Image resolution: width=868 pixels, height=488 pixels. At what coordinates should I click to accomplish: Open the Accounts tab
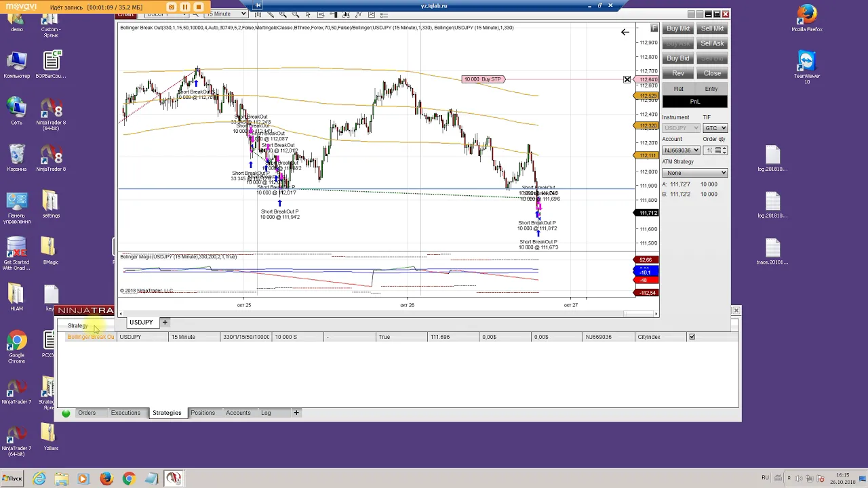tap(238, 413)
